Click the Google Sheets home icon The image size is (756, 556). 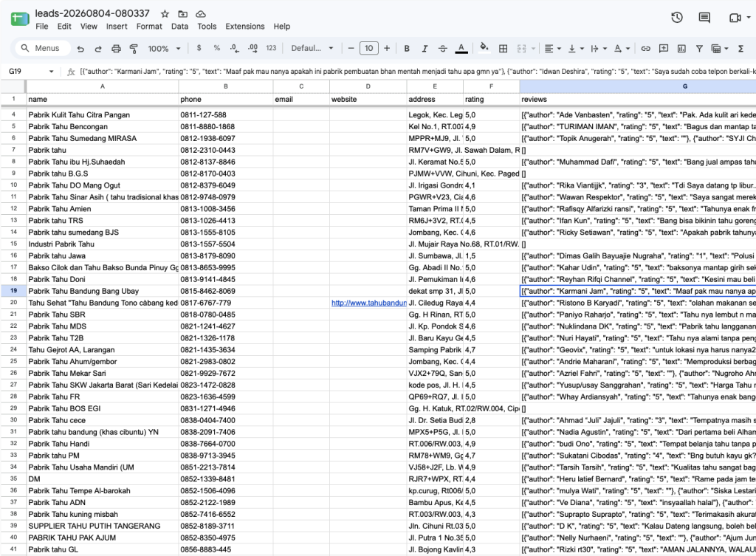[20, 19]
